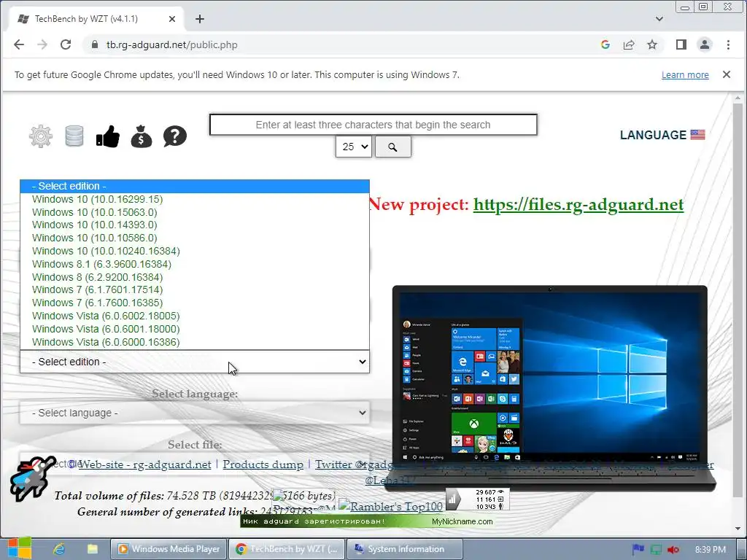Image resolution: width=747 pixels, height=560 pixels.
Task: Pick Windows Vista (6.0.6000.16386) entry
Action: (194, 342)
